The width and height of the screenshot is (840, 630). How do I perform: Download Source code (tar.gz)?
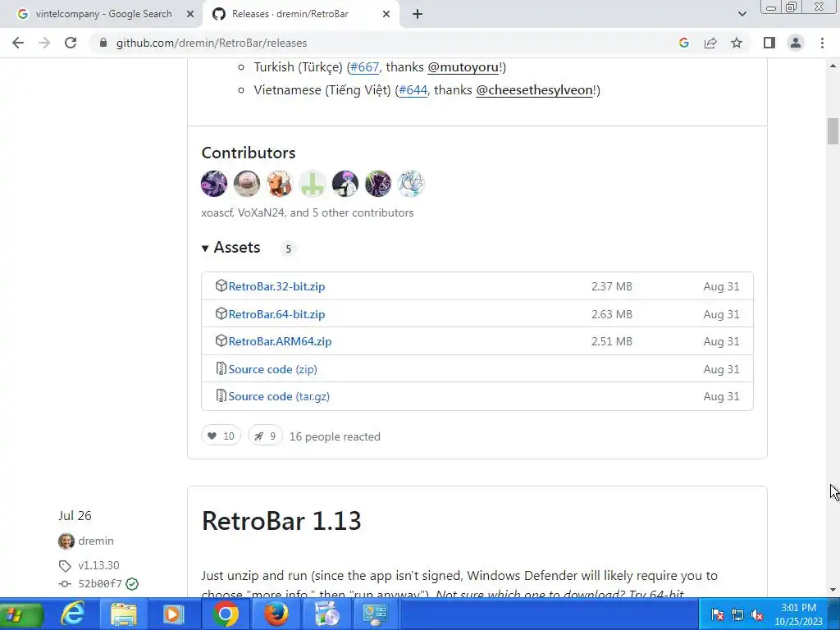[279, 396]
